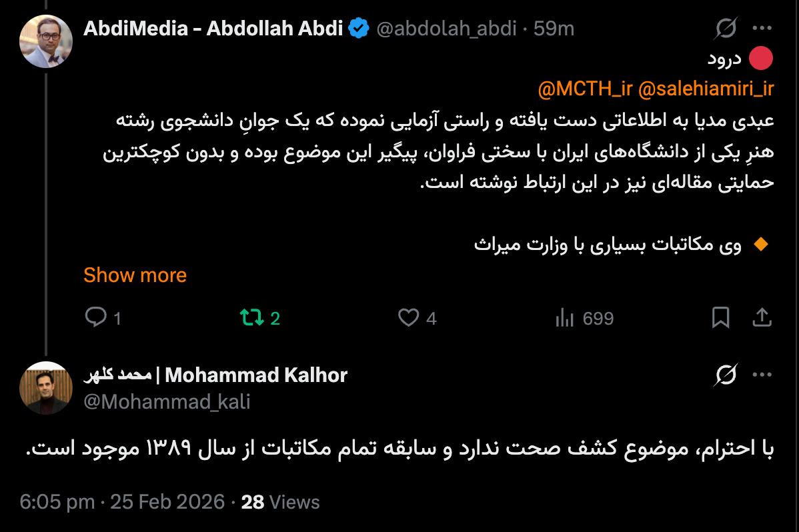Open Mohammad Kalhor's profile picture
799x532 pixels.
46,388
